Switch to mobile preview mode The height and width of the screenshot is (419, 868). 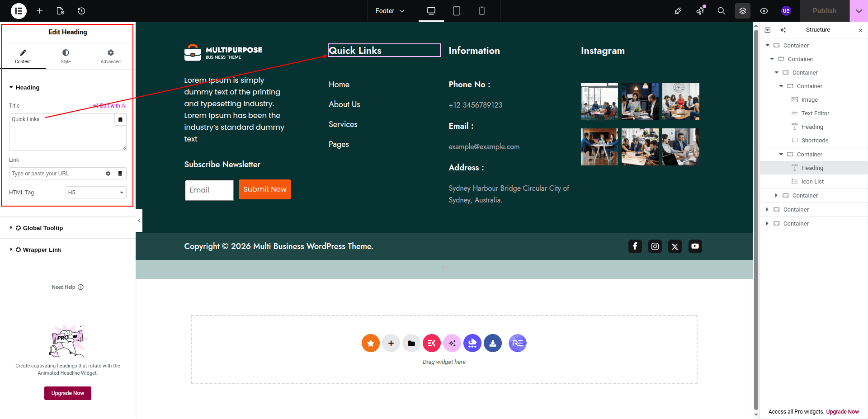(x=482, y=11)
